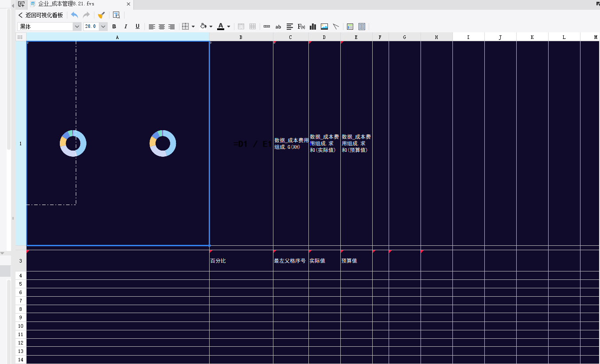Select column H header
Screen dimensions: 600x364
[436, 38]
